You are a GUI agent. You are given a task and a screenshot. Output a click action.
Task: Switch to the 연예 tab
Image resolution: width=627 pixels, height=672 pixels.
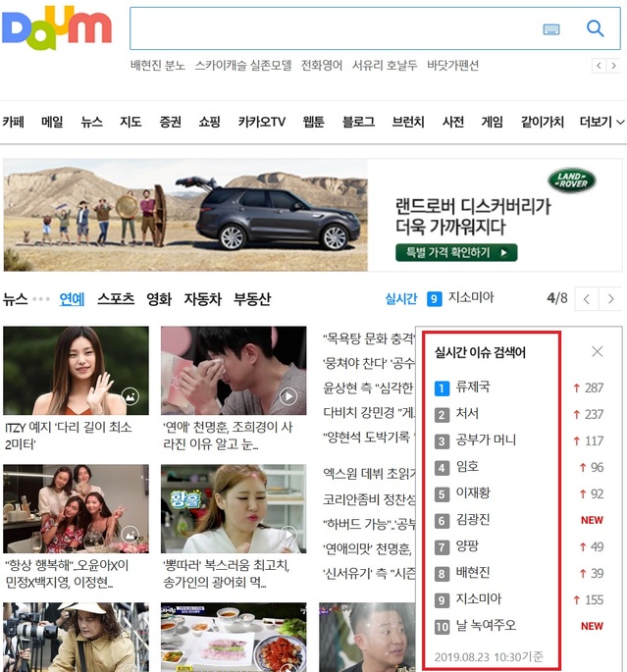[72, 298]
